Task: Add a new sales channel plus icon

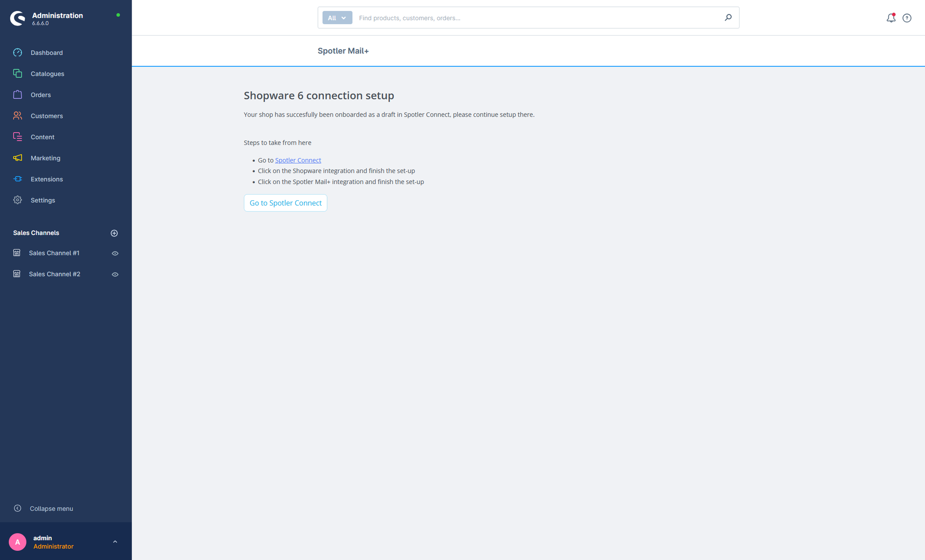Action: pos(114,233)
